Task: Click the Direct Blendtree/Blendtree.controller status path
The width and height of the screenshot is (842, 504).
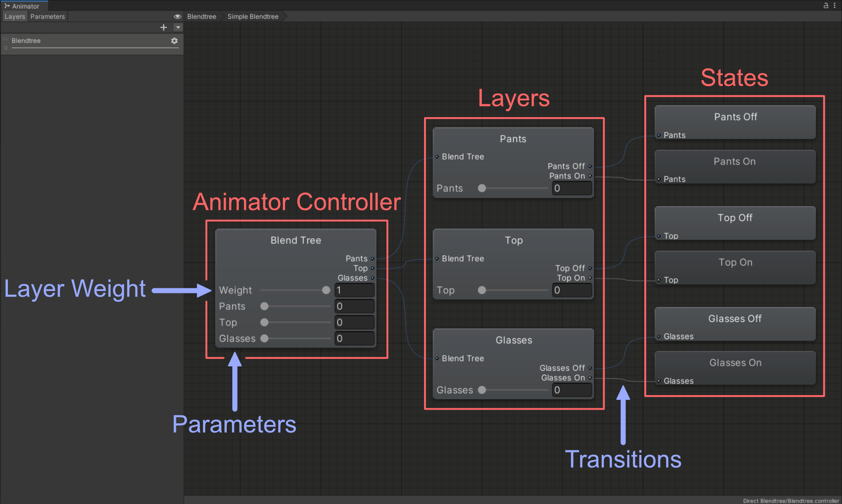Action: point(791,501)
